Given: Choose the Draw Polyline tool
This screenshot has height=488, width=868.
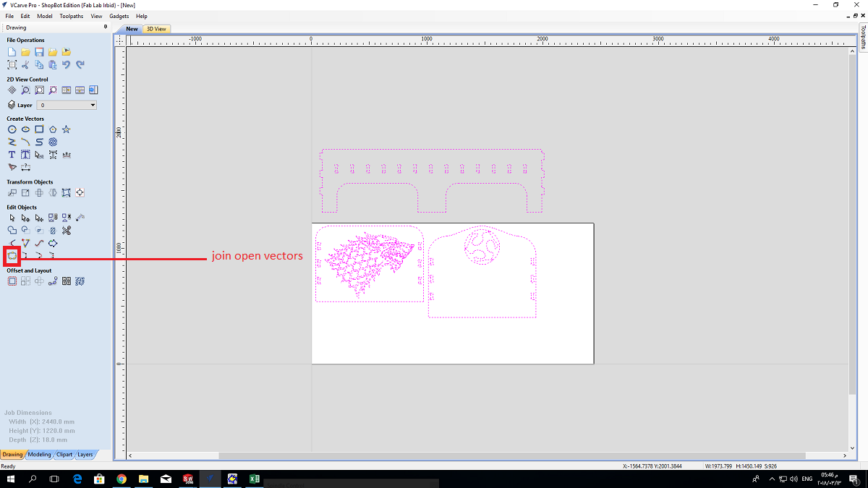Looking at the screenshot, I should point(12,142).
